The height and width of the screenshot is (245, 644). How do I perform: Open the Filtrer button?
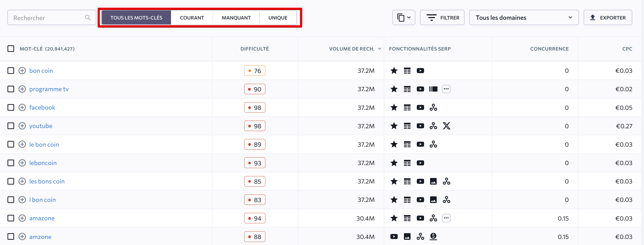tap(442, 18)
